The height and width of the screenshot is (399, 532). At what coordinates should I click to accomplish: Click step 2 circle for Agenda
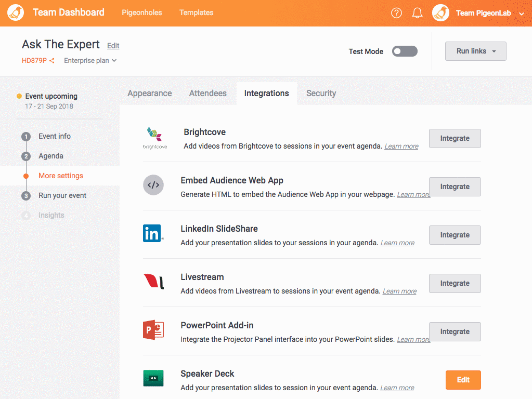point(26,156)
